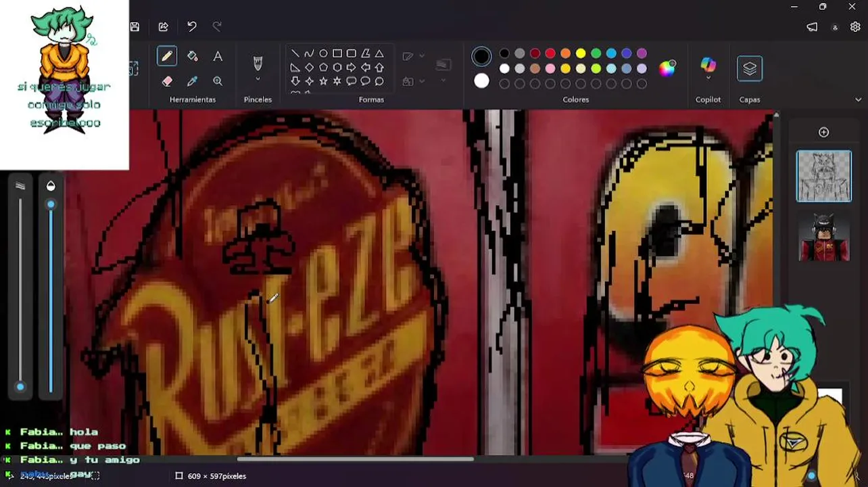This screenshot has width=868, height=487.
Task: Select the Fill bucket tool
Action: point(193,56)
